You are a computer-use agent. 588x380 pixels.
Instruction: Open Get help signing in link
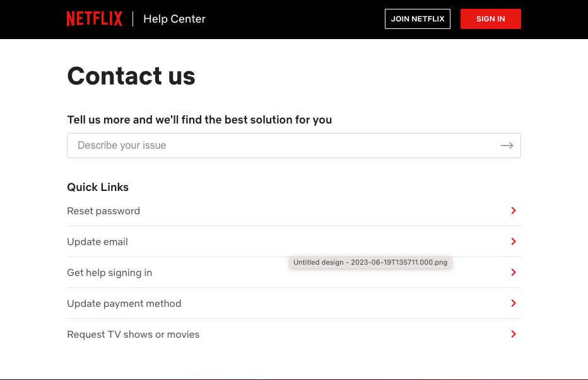click(x=110, y=272)
